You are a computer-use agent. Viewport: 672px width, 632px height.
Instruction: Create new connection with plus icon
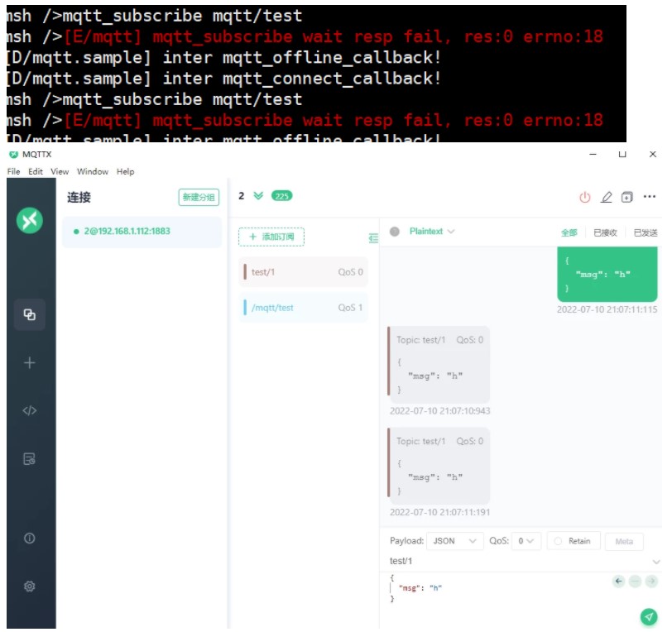(x=30, y=363)
